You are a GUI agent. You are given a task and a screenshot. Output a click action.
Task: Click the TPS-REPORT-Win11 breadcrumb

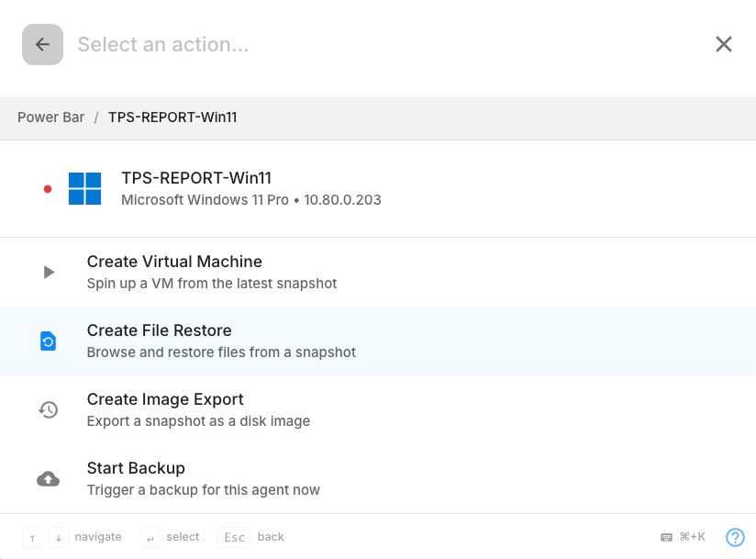(x=172, y=117)
